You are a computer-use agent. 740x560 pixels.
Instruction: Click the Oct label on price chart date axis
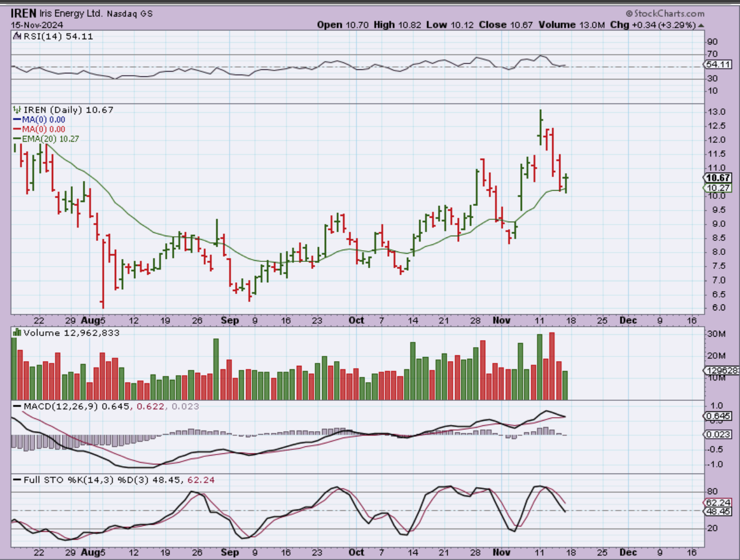(x=356, y=320)
